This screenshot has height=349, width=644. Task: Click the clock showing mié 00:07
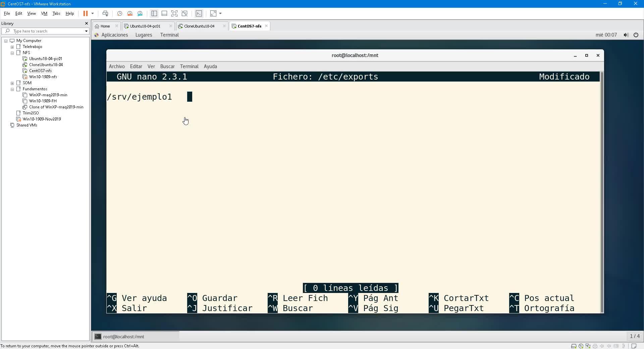[606, 35]
